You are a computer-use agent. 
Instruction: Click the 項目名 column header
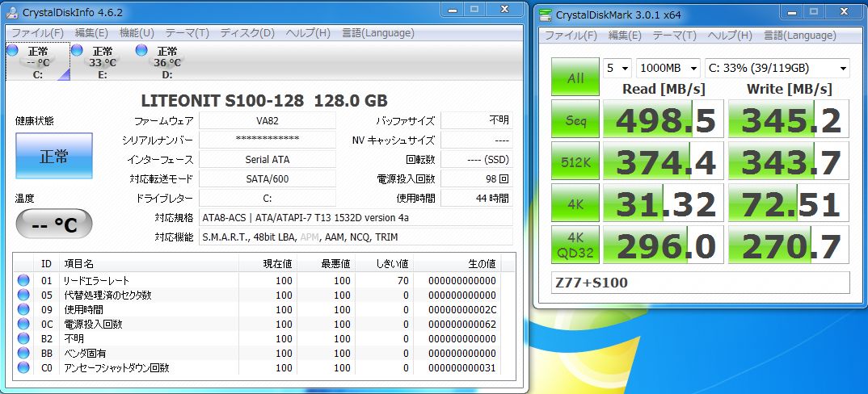click(x=149, y=264)
